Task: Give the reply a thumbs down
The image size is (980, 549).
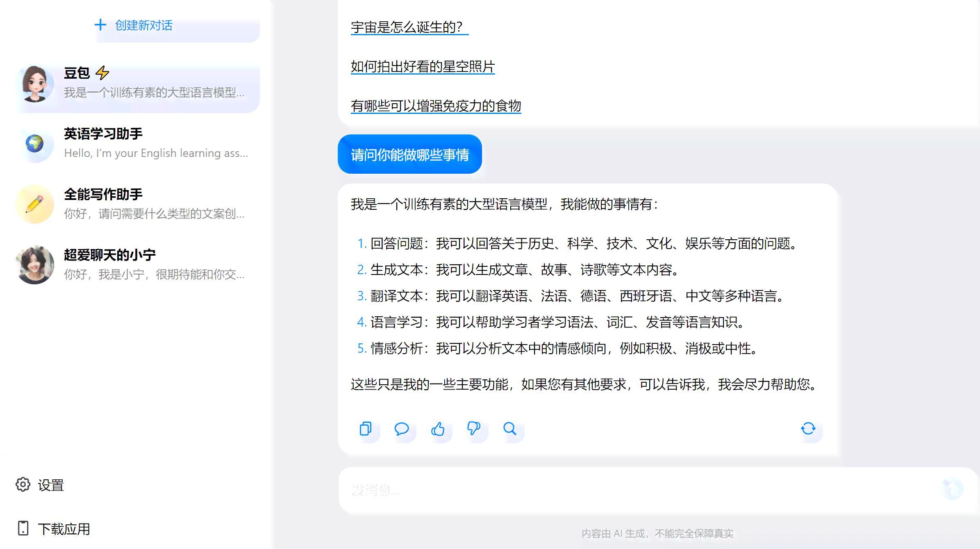Action: (473, 429)
